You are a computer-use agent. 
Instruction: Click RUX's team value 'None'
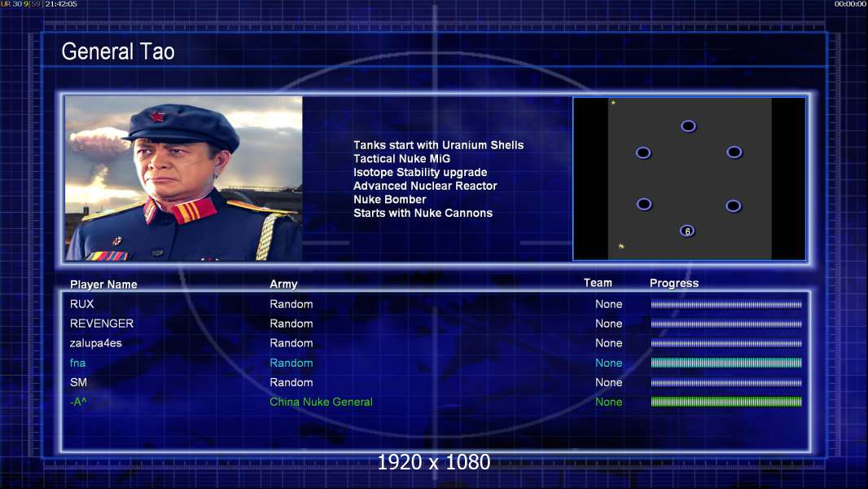609,304
